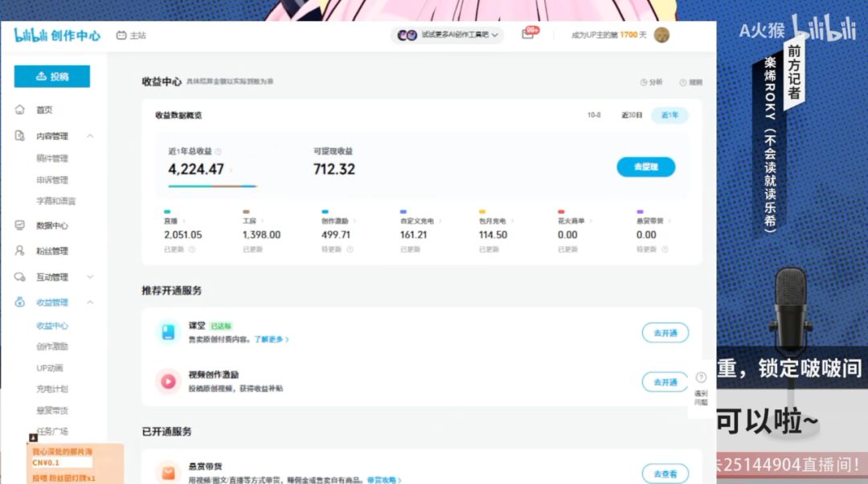
Task: Open 充电计划 in the sidebar
Action: pyautogui.click(x=52, y=389)
